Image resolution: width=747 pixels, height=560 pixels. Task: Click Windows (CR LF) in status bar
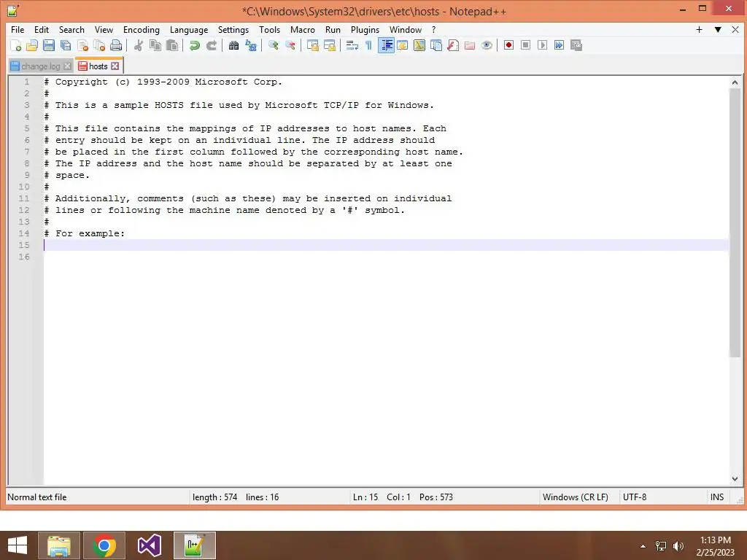point(575,497)
